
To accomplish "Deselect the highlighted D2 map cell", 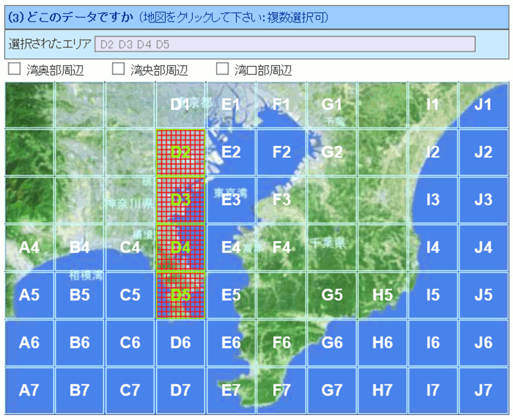I will (x=181, y=152).
